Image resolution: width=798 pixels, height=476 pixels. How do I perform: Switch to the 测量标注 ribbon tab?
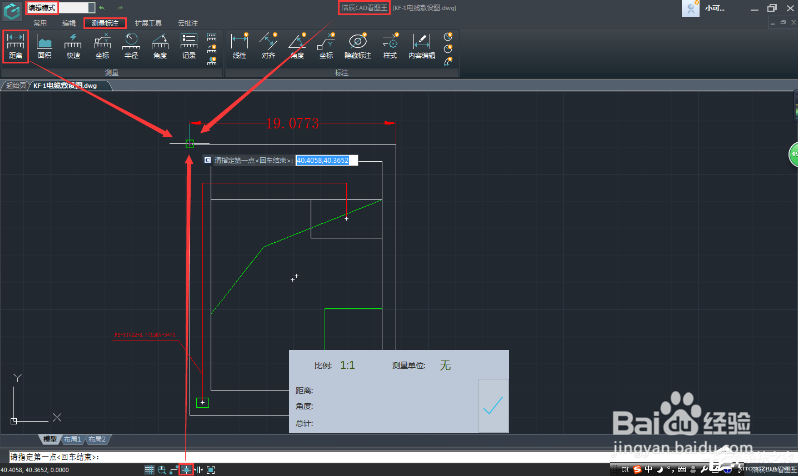point(105,23)
